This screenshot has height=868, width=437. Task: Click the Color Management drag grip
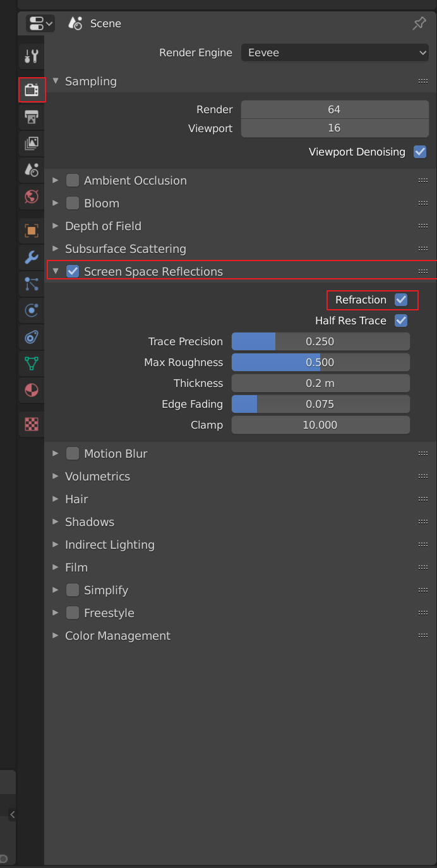(423, 636)
